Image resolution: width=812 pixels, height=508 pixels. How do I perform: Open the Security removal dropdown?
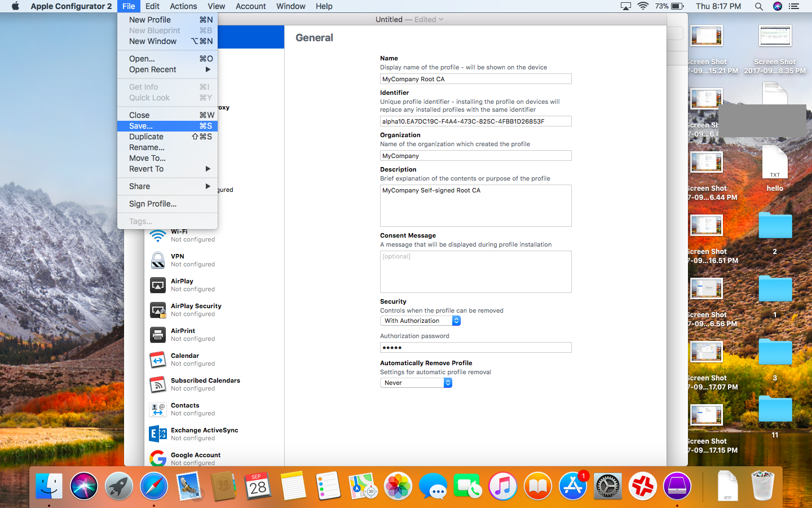click(421, 321)
